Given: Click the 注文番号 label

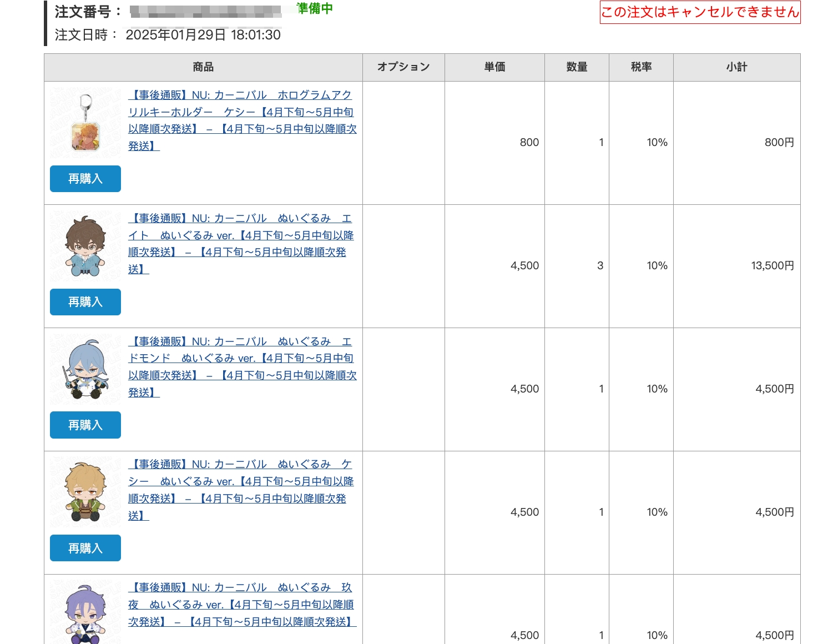Looking at the screenshot, I should 88,12.
